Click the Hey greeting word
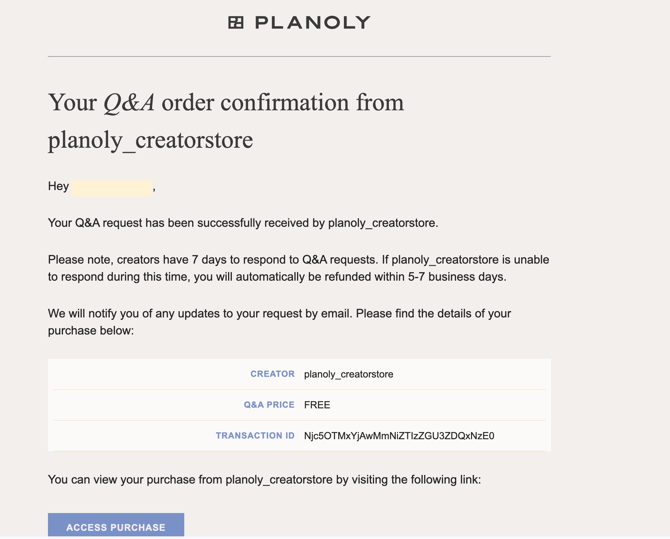The height and width of the screenshot is (539, 670). [x=58, y=187]
